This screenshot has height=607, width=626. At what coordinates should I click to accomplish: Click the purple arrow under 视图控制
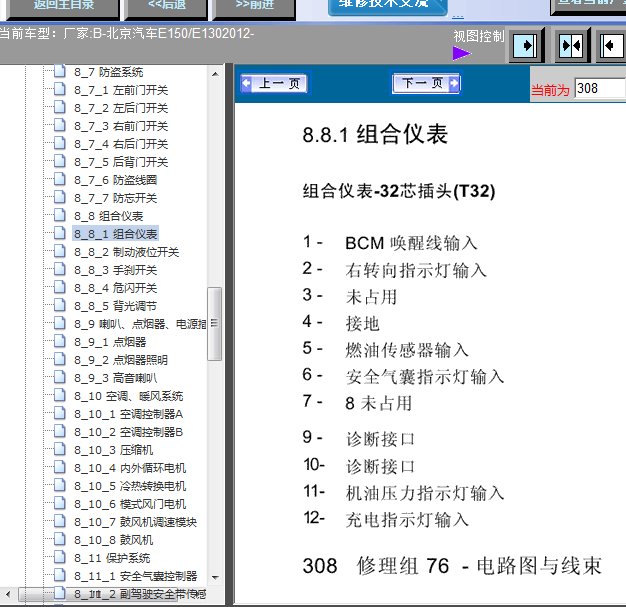462,53
